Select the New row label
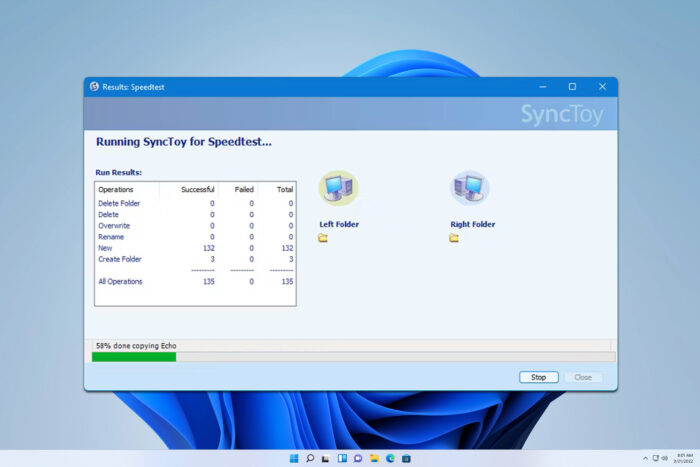The height and width of the screenshot is (467, 700). click(x=105, y=248)
